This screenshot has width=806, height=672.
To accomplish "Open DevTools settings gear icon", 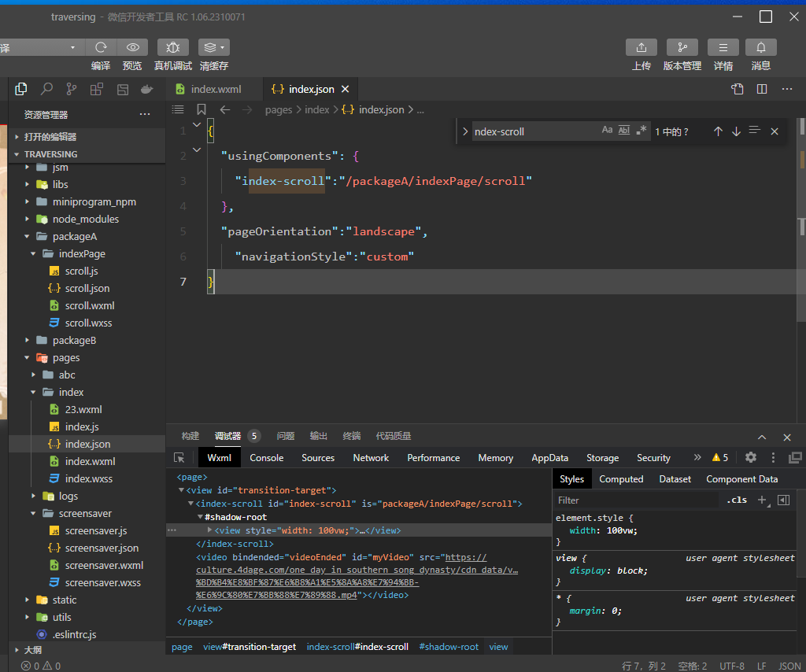I will coord(750,457).
